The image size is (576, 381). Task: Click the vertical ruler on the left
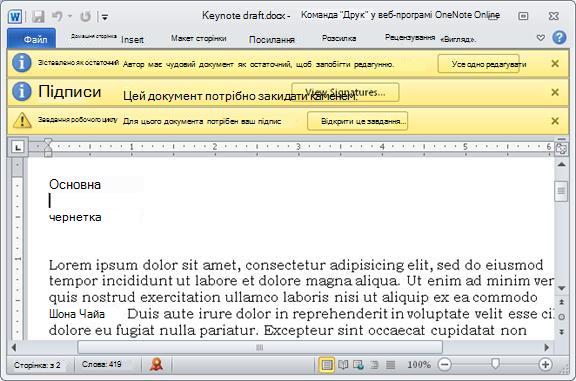pos(17,250)
